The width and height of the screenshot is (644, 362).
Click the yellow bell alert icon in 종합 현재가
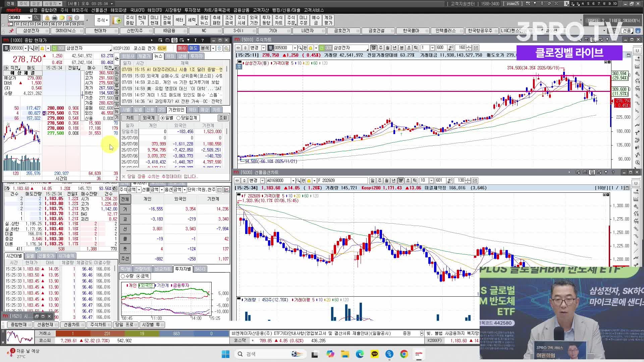click(42, 48)
